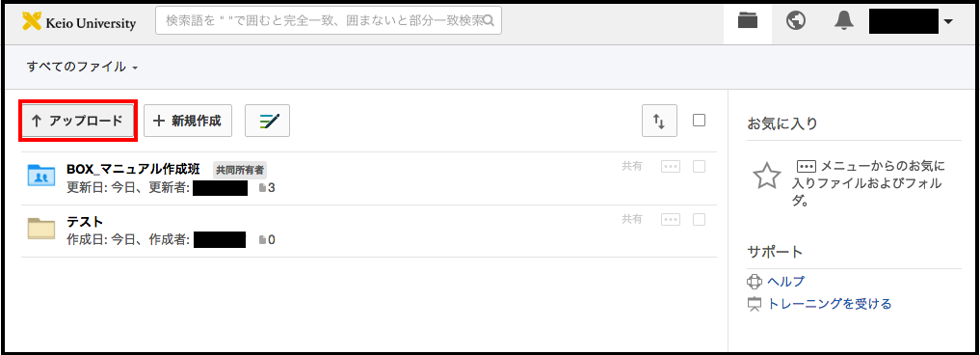Open more options for テスト folder
The height and width of the screenshot is (355, 980).
[671, 219]
